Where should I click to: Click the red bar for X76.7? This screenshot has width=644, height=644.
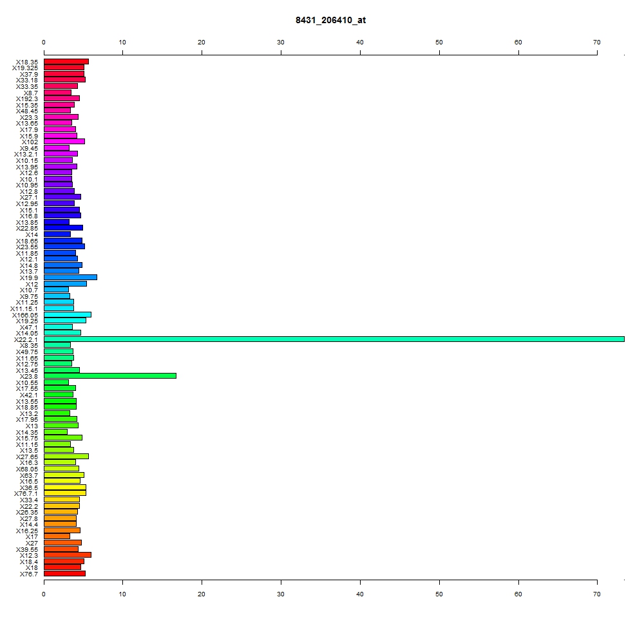[64, 573]
